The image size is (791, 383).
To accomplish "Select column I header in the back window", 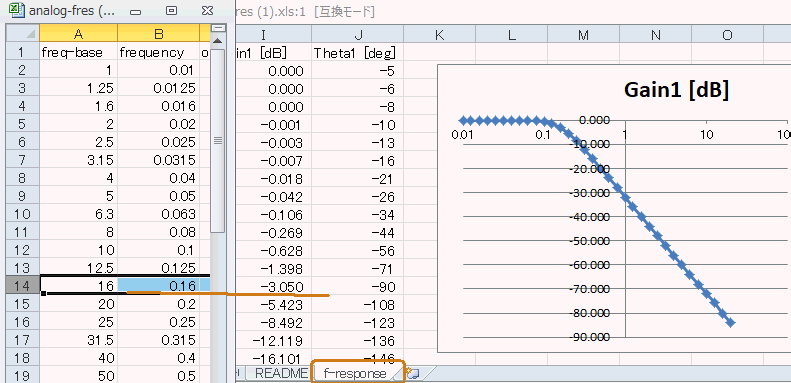I will point(272,34).
